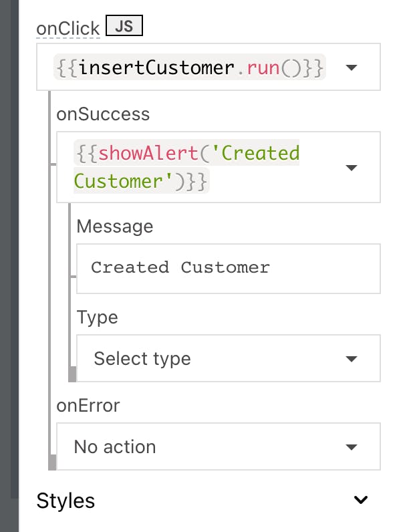Click the gray tree connector beside onSuccess
Screen dimensions: 405x532
click(51, 164)
